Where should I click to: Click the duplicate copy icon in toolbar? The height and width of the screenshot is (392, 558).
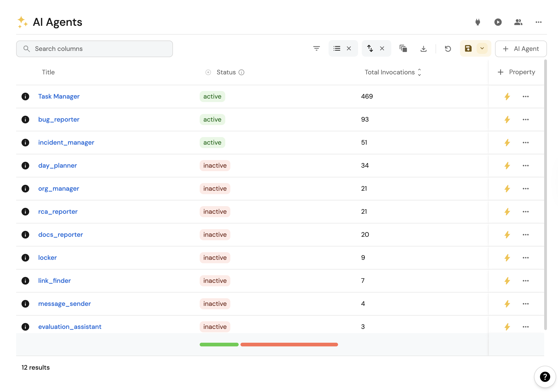tap(403, 49)
